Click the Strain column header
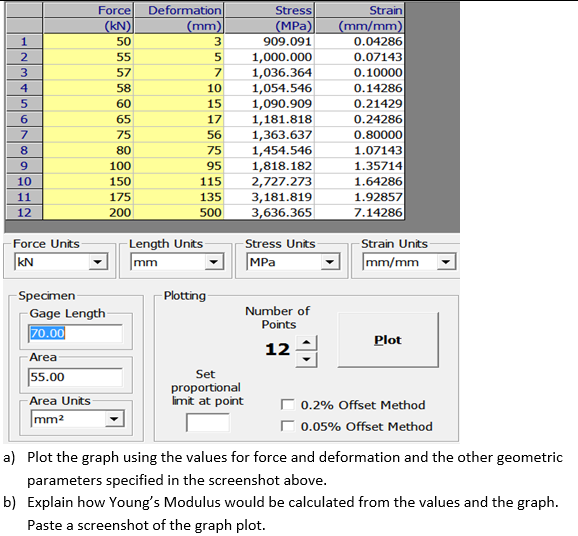This screenshot has width=578, height=536. 360,10
